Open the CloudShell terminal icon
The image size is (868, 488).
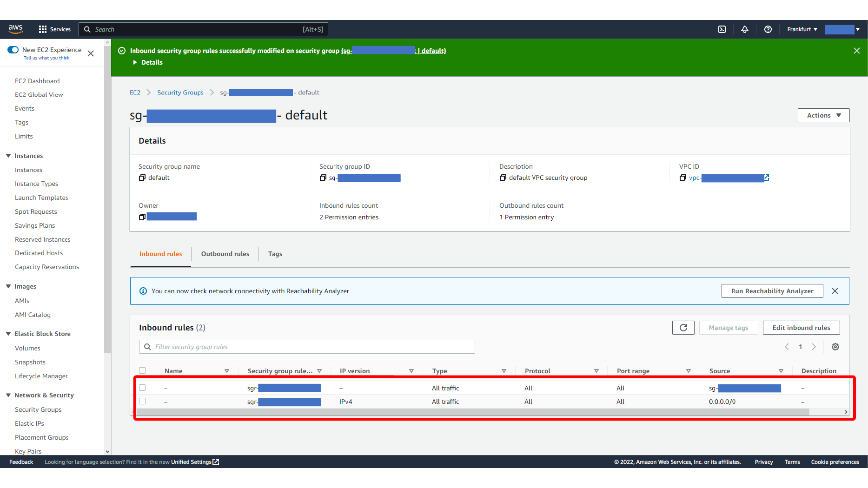(722, 29)
